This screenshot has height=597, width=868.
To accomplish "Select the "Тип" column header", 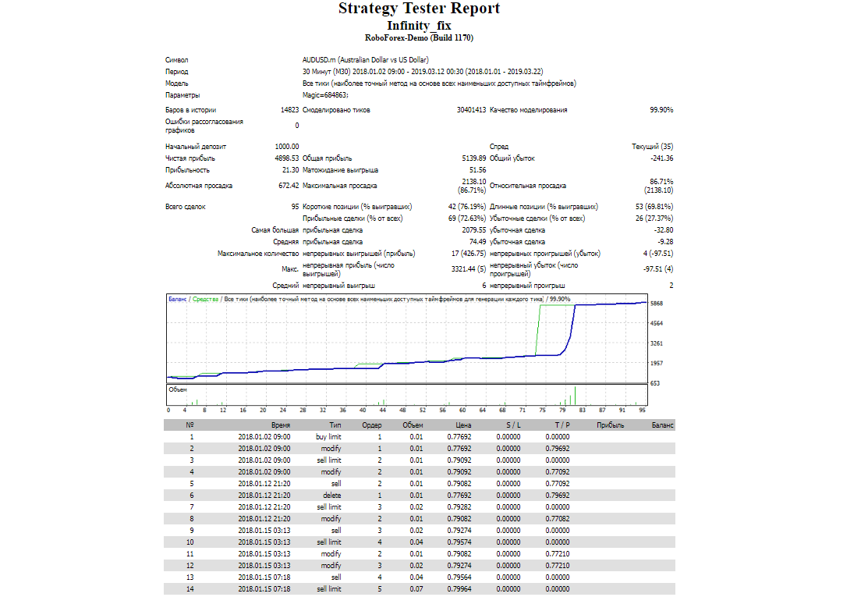I will tap(335, 425).
